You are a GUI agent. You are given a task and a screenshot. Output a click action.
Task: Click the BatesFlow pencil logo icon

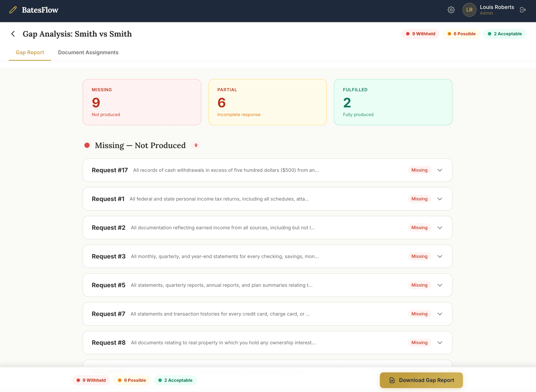point(13,10)
